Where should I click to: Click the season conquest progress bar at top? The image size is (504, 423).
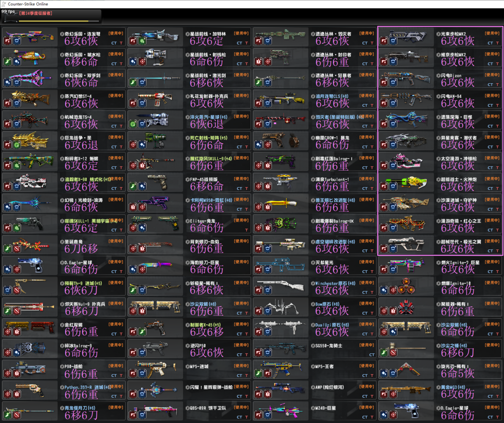[x=59, y=21]
